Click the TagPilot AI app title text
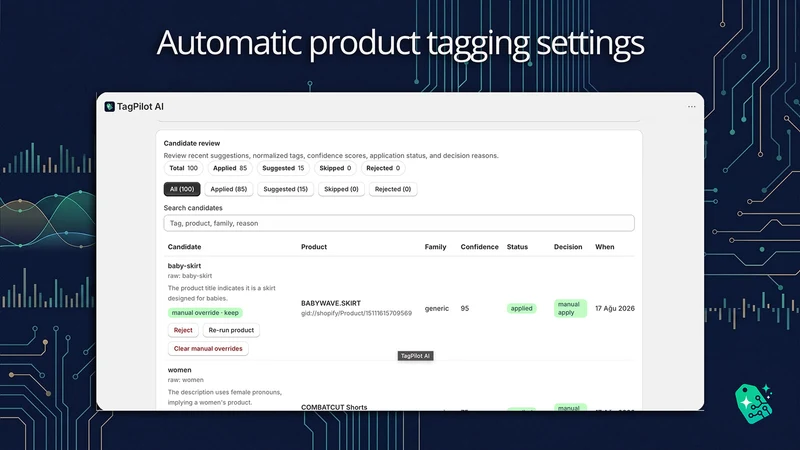 click(140, 107)
